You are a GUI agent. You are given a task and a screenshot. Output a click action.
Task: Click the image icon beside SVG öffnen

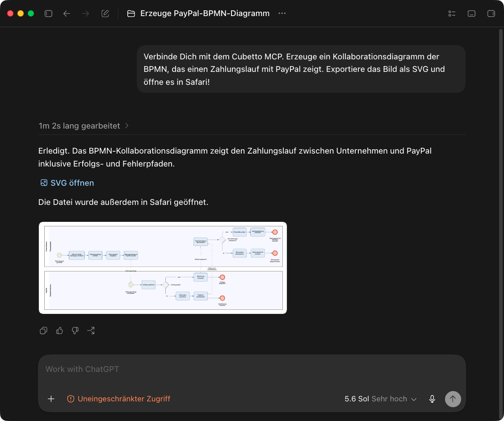(x=44, y=183)
